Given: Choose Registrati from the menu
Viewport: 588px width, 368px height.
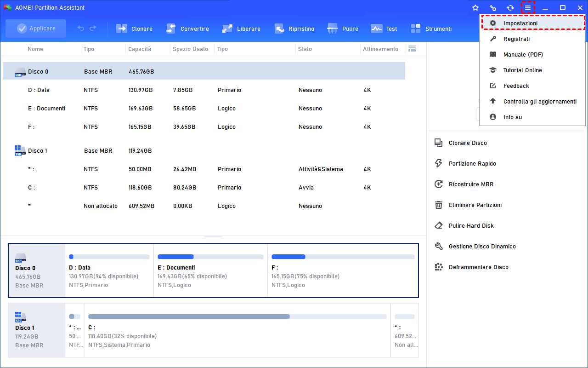Looking at the screenshot, I should pos(532,39).
